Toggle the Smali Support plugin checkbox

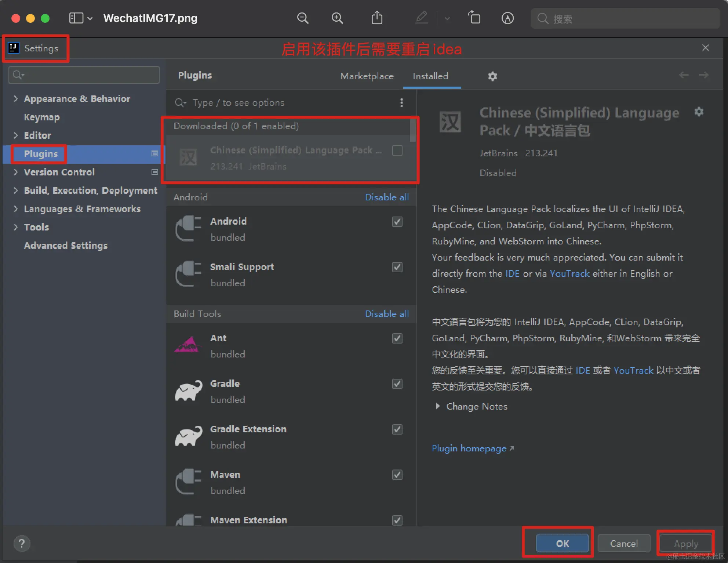[397, 267]
